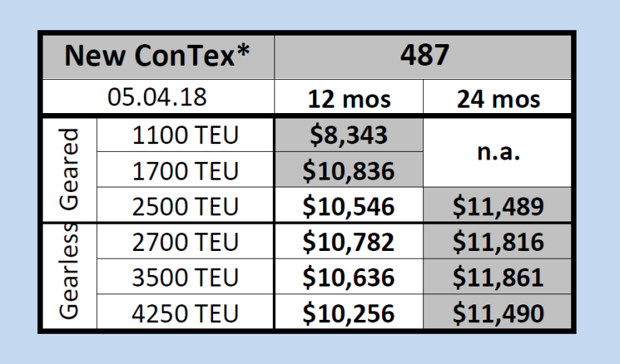The image size is (620, 364).
Task: Select the 12 mos column header
Action: 349,99
